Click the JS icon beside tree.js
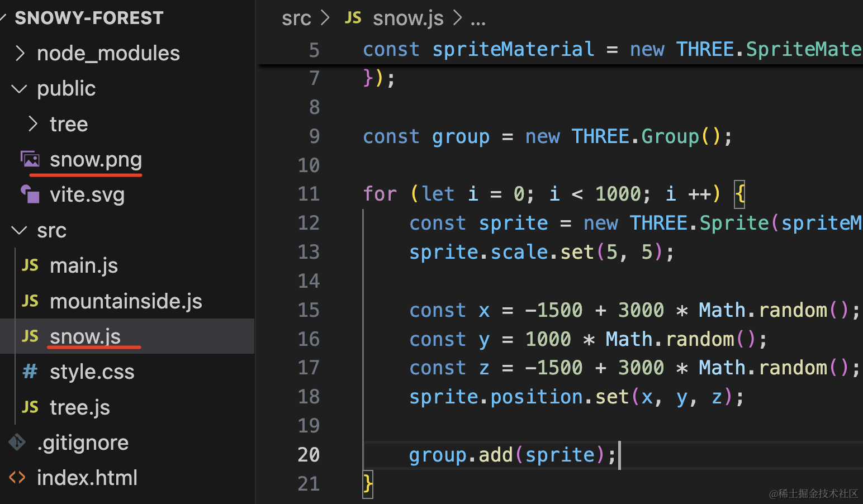Viewport: 863px width, 504px height. click(x=30, y=407)
